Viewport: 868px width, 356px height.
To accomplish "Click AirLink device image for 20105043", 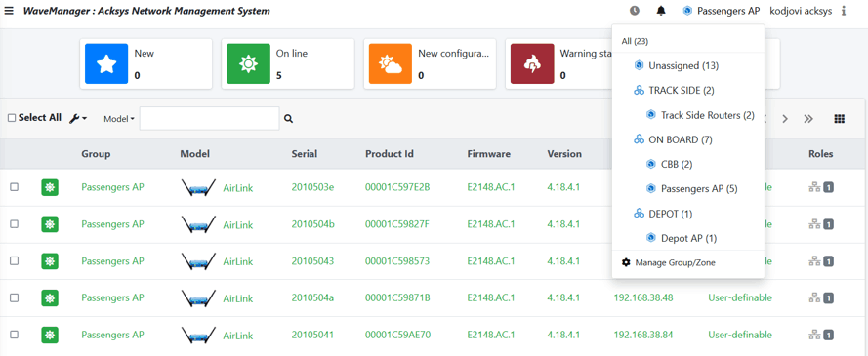I will 199,262.
